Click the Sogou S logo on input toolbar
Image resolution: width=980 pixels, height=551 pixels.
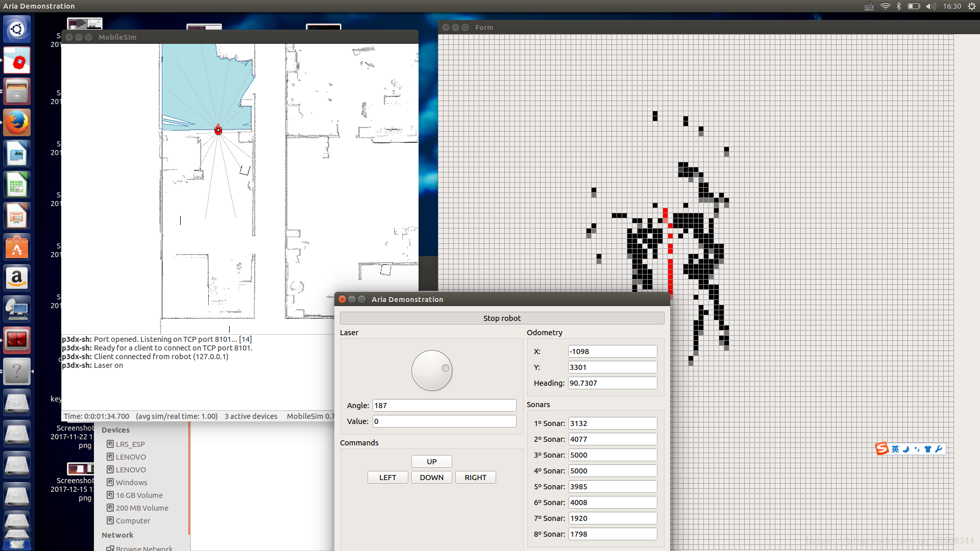coord(881,448)
